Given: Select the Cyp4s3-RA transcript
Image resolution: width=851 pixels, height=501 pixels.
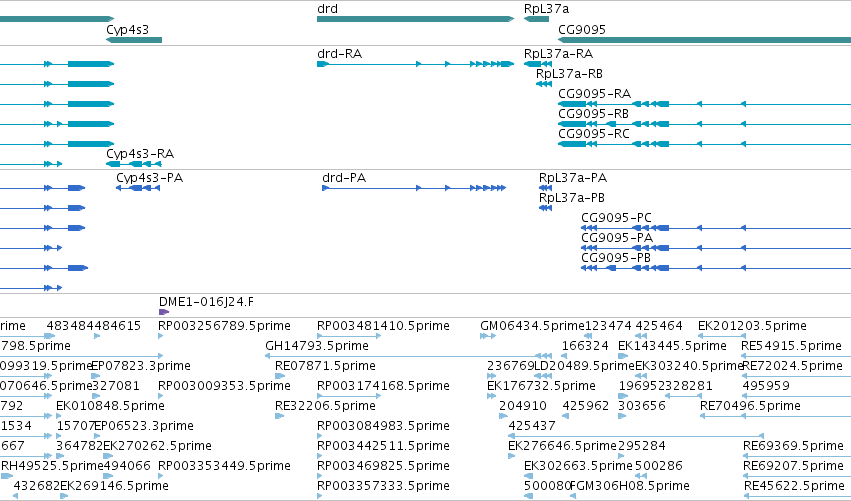Looking at the screenshot, I should click(x=134, y=164).
